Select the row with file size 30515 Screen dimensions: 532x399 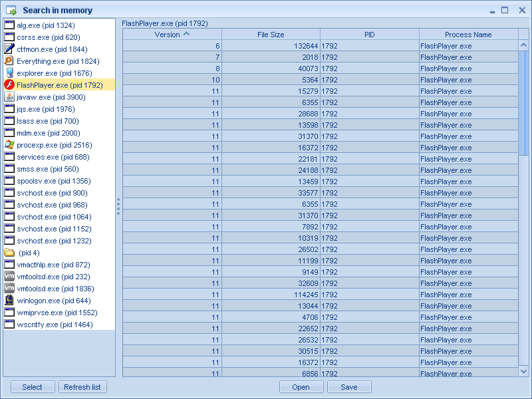point(321,351)
